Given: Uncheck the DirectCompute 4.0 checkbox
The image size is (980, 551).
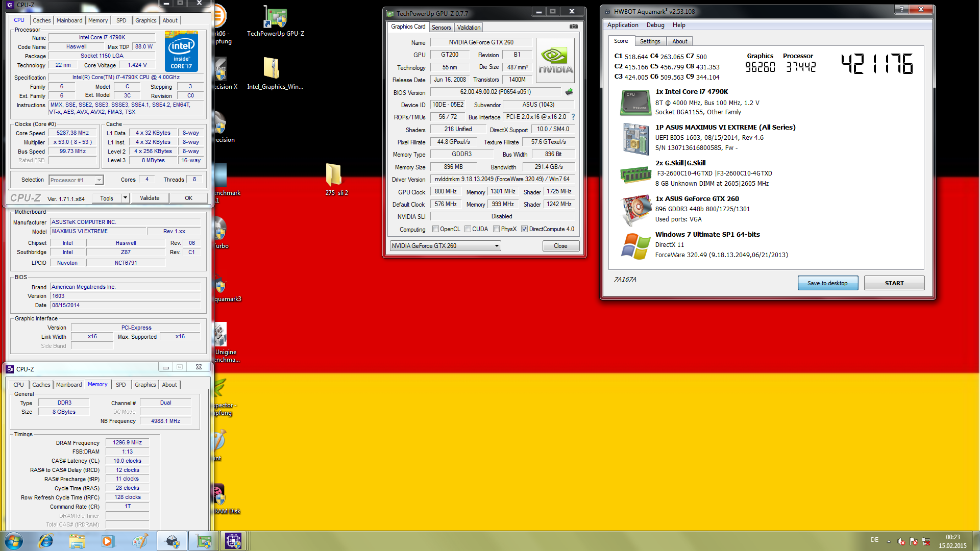Looking at the screenshot, I should click(524, 229).
